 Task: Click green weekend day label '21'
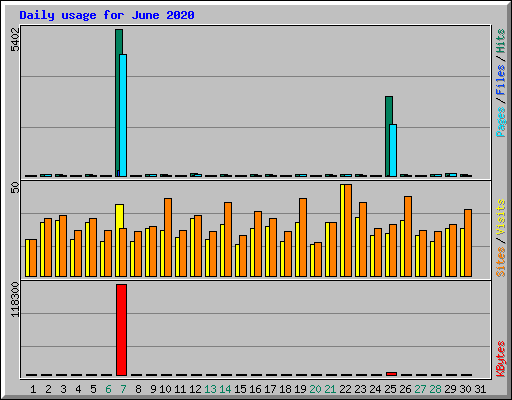(x=330, y=389)
